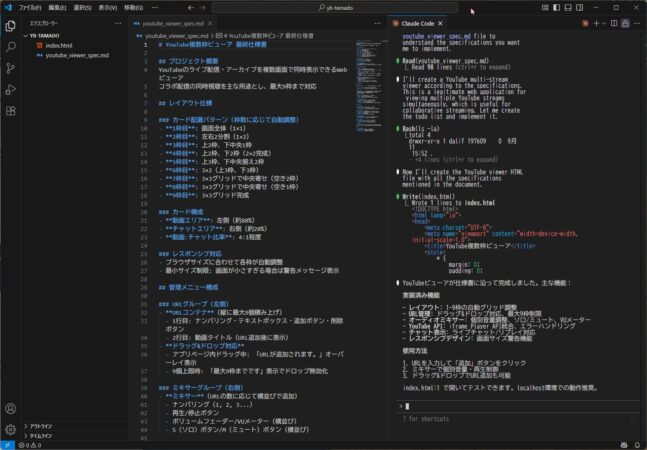The height and width of the screenshot is (450, 647).
Task: Split the Claude Code editor
Action: [614, 24]
